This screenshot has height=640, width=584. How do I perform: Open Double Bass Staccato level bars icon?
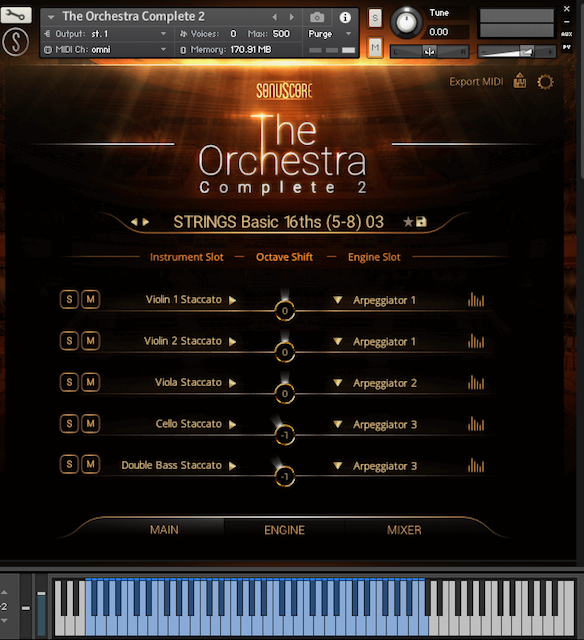476,465
